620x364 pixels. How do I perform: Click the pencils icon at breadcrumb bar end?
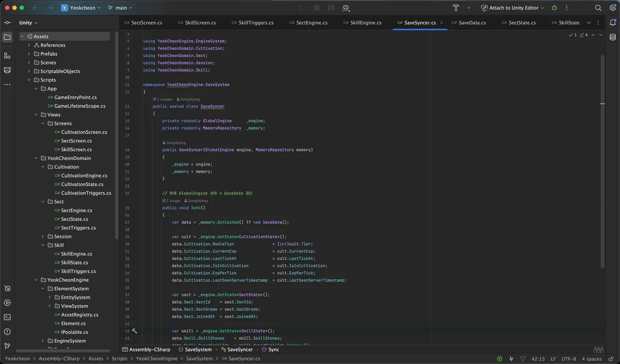coord(599,350)
